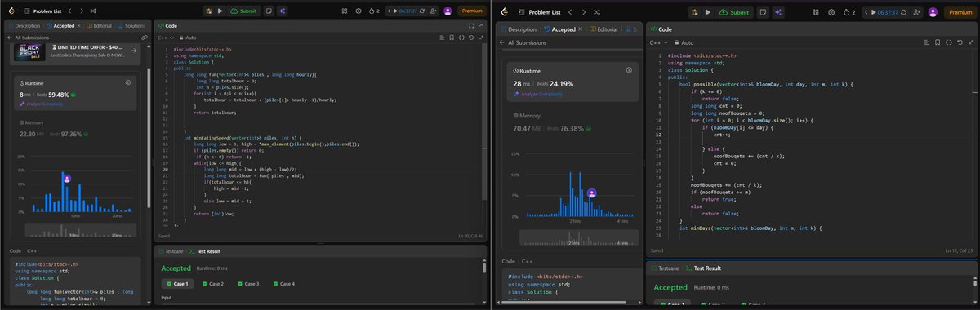The height and width of the screenshot is (310, 980).
Task: Submit solution in left window
Action: [x=244, y=11]
